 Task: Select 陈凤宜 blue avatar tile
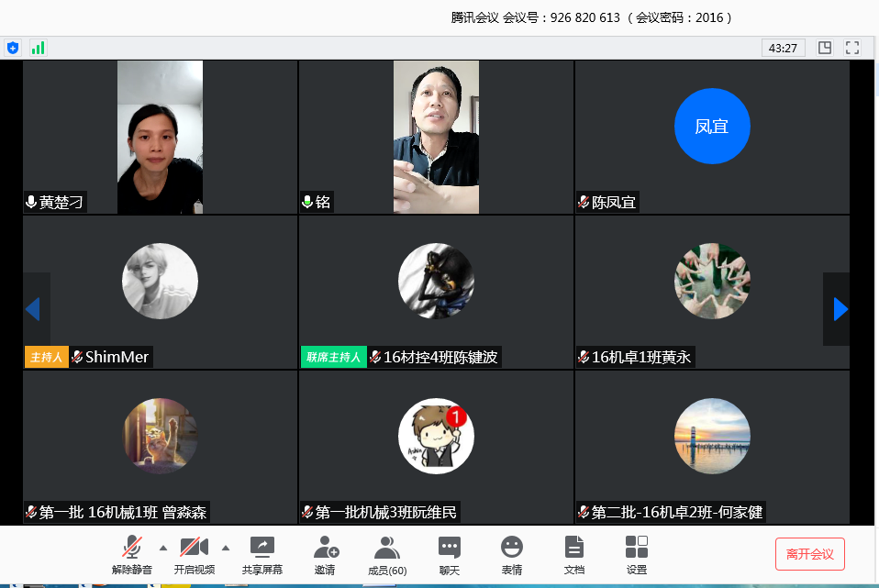[712, 127]
